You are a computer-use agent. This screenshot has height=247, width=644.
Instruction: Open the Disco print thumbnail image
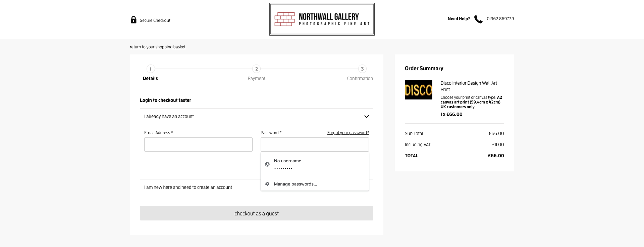click(419, 90)
